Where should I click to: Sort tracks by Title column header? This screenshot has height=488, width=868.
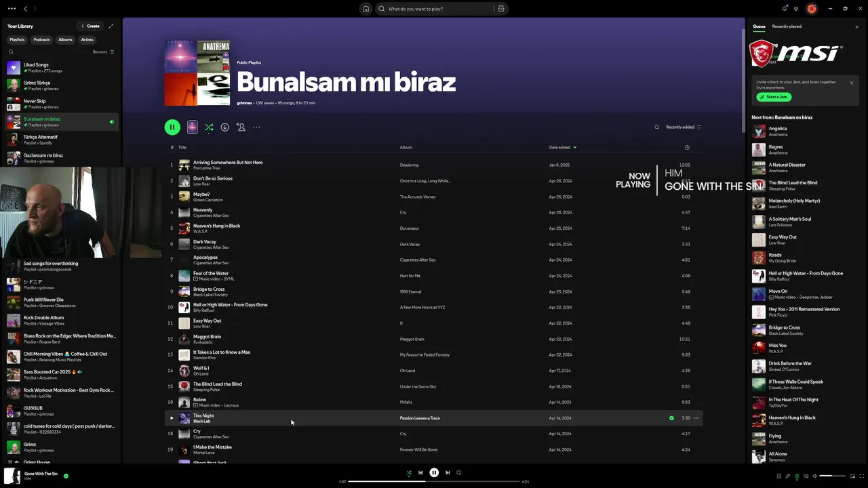[x=182, y=147]
